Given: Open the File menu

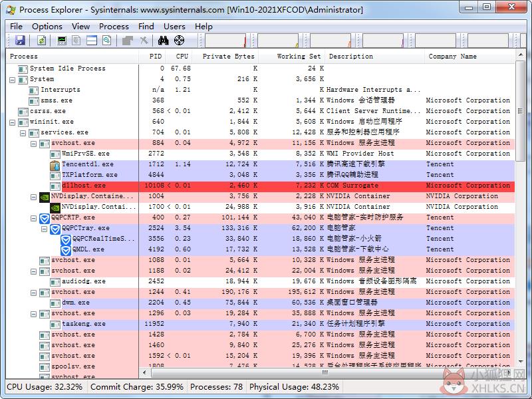Looking at the screenshot, I should pos(16,27).
